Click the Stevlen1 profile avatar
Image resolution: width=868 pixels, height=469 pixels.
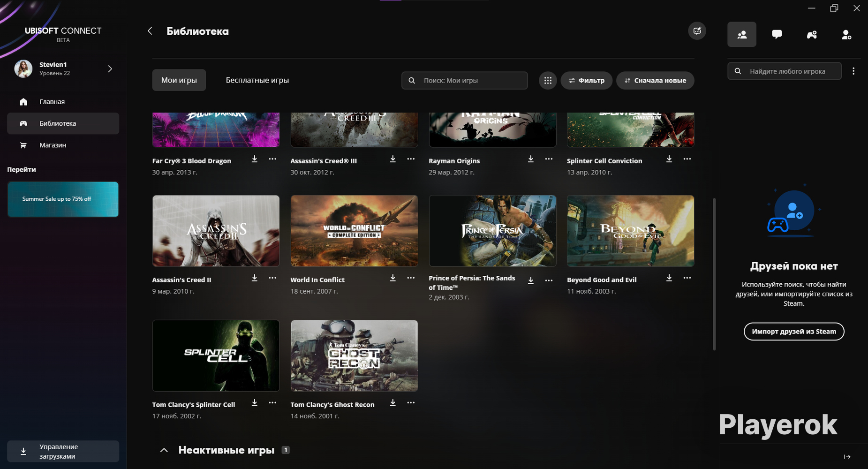click(x=23, y=69)
